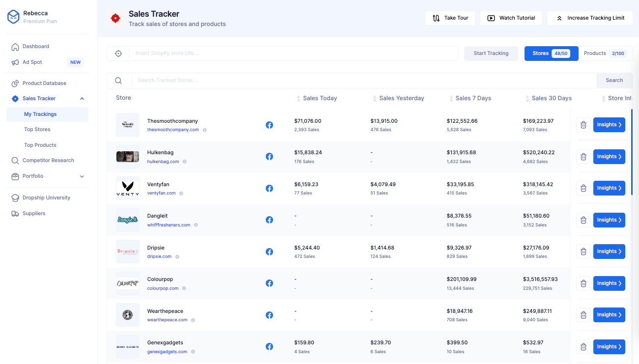
Task: Click Facebook icon for Genexgadgets
Action: coord(269,347)
